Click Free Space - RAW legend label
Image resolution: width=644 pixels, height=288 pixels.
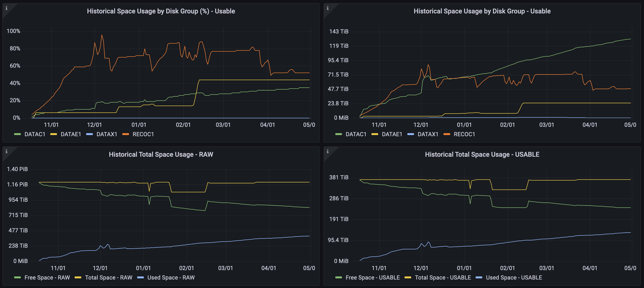coord(47,278)
